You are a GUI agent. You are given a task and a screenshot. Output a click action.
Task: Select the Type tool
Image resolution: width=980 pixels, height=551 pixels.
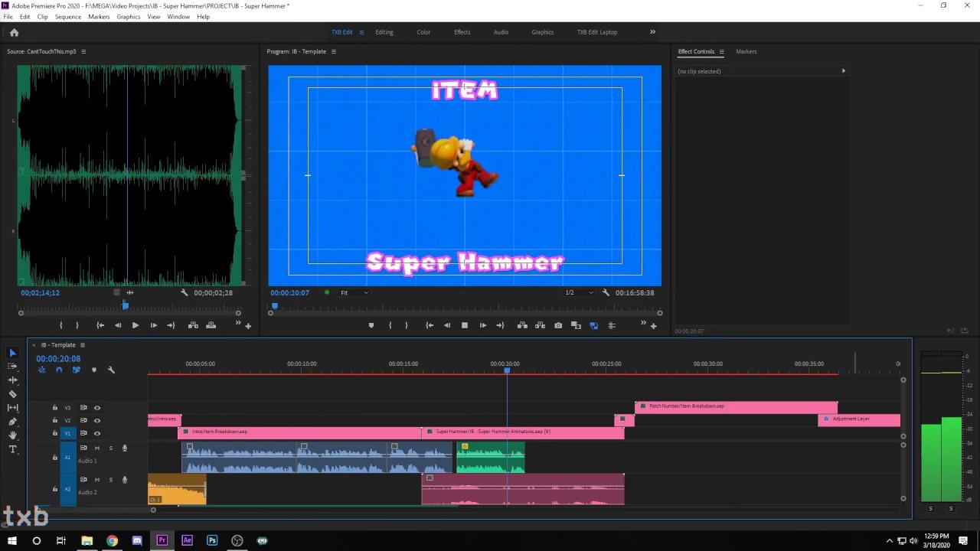pyautogui.click(x=12, y=449)
